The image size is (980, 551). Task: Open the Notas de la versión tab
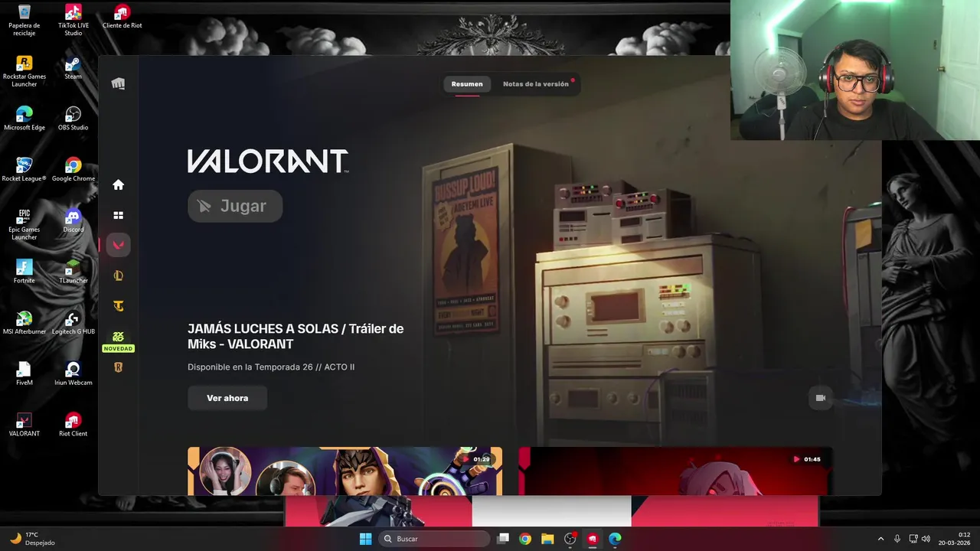click(536, 84)
